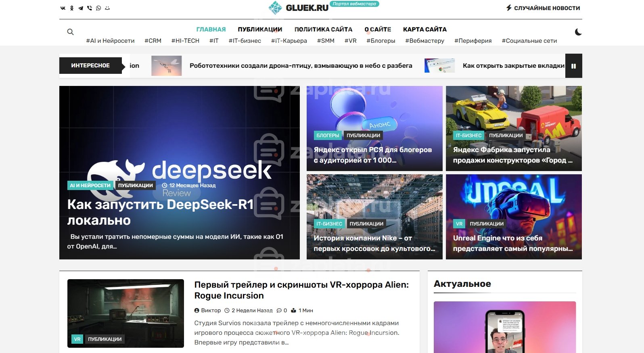
Task: Click Публикации badge on Яндекс Фабрика card
Action: click(x=506, y=136)
